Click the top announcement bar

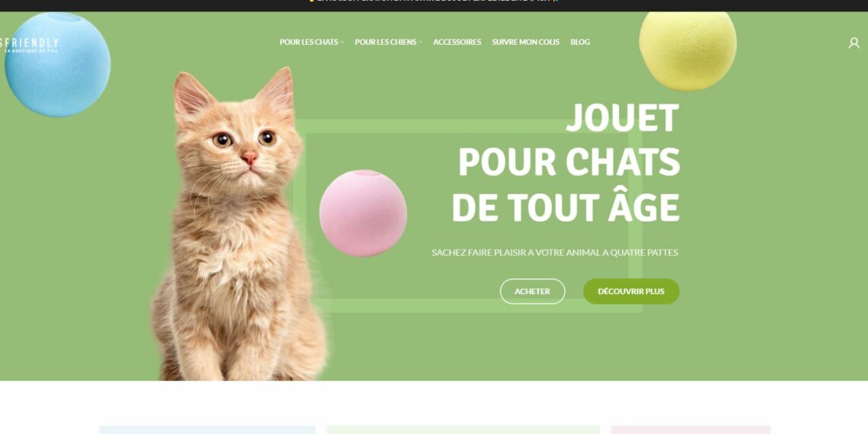point(434,5)
